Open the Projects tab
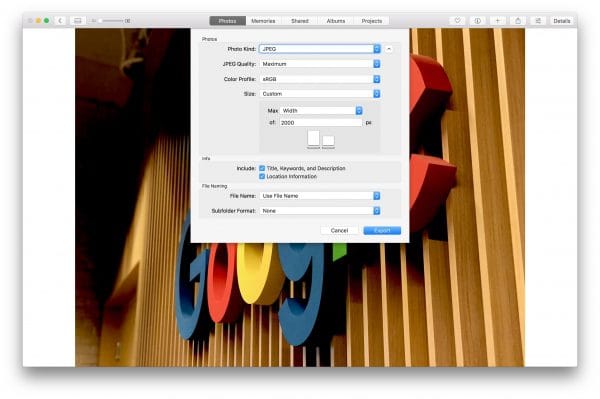The width and height of the screenshot is (600, 399). pos(372,21)
